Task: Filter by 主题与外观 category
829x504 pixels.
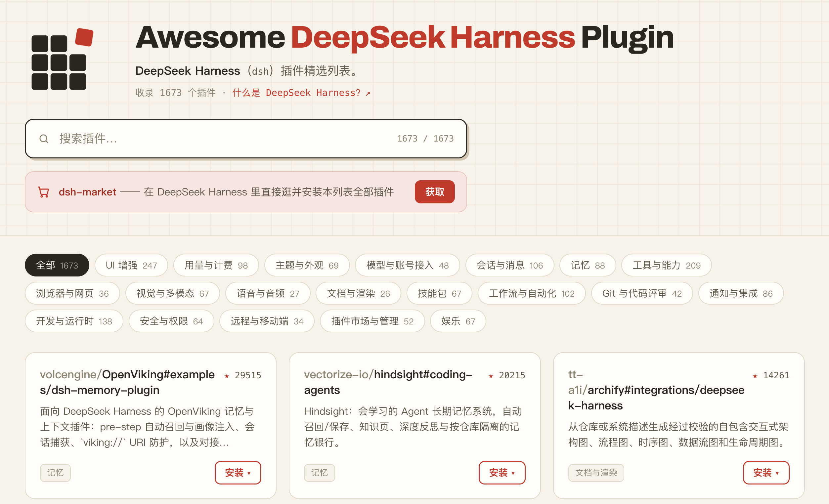Action: tap(307, 265)
